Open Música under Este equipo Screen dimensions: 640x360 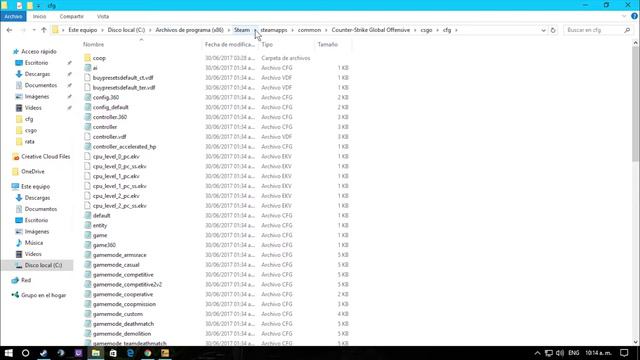point(33,243)
